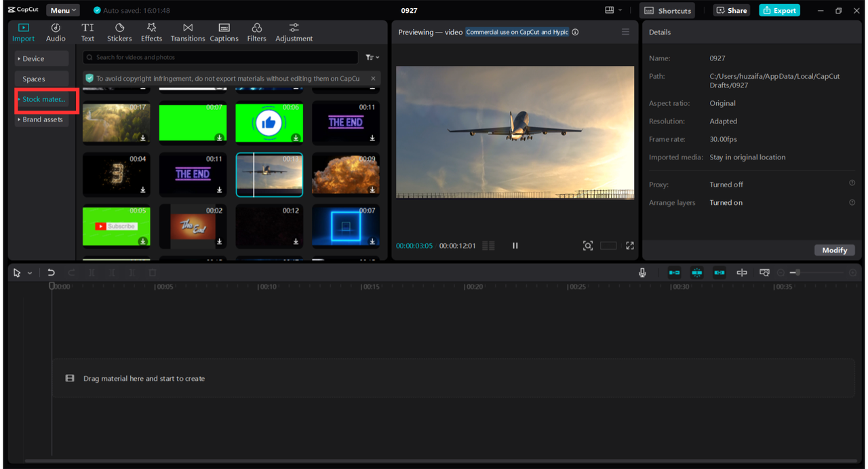The width and height of the screenshot is (868, 469).
Task: Open the preview panel hamburger menu
Action: (625, 32)
